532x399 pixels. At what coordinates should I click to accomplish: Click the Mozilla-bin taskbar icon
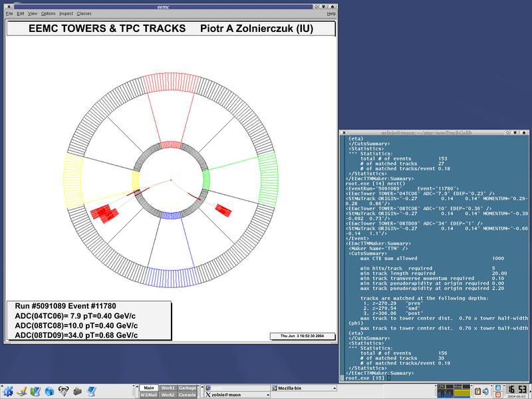(275, 388)
